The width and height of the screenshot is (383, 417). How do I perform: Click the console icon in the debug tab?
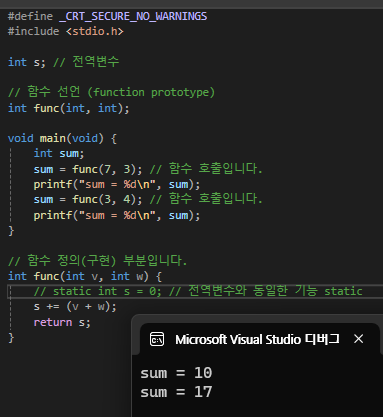157,339
